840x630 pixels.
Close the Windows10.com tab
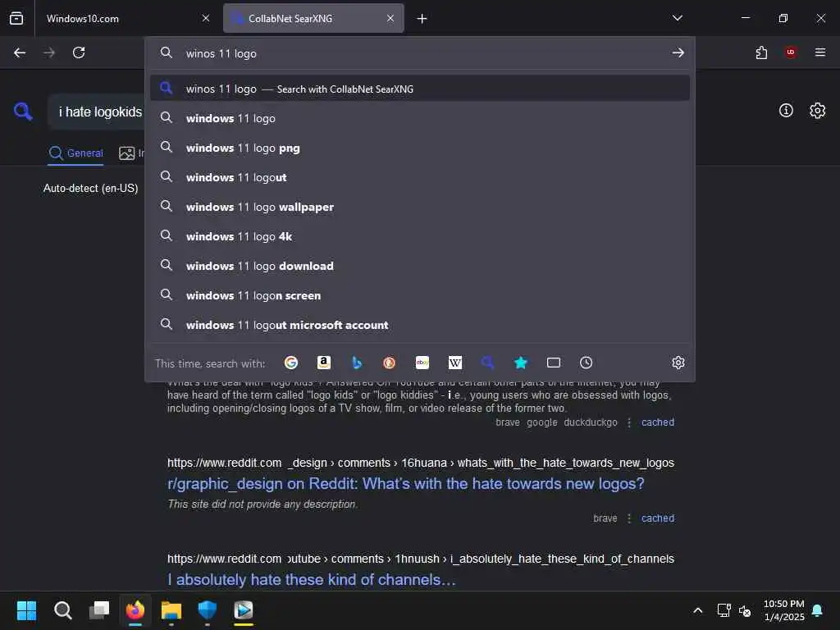(x=206, y=18)
